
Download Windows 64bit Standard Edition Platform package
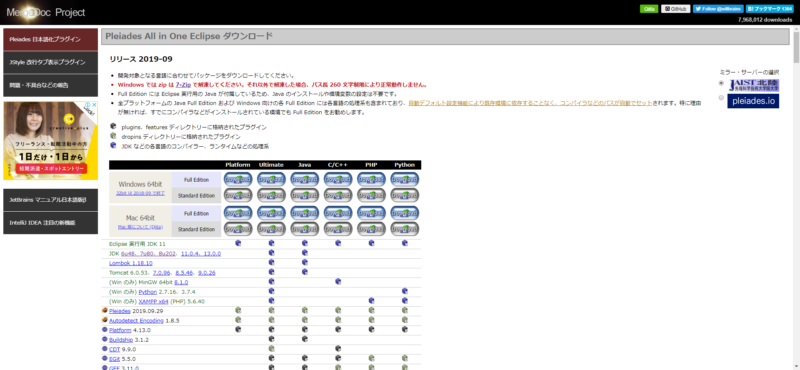click(x=238, y=195)
